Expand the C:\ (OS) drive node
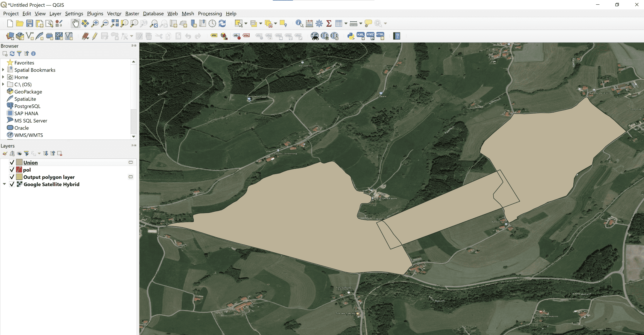 (3, 84)
